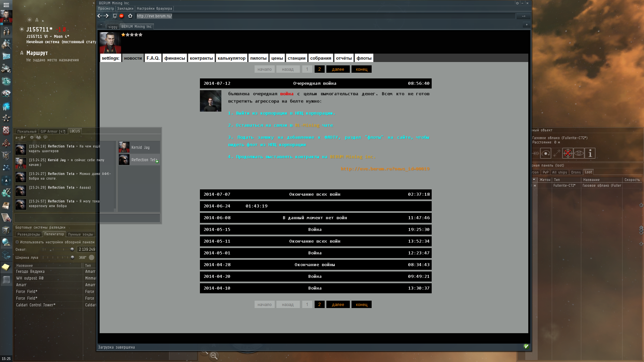Open the red crossed corporation icon
Viewport: 644px width, 362px height.
(6, 131)
